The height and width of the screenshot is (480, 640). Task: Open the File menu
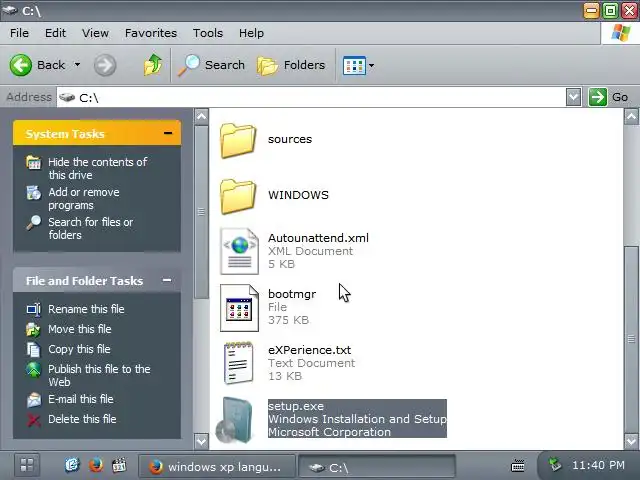[x=19, y=33]
